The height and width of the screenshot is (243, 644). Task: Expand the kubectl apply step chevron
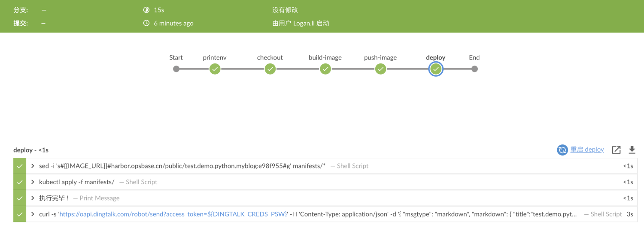click(33, 182)
